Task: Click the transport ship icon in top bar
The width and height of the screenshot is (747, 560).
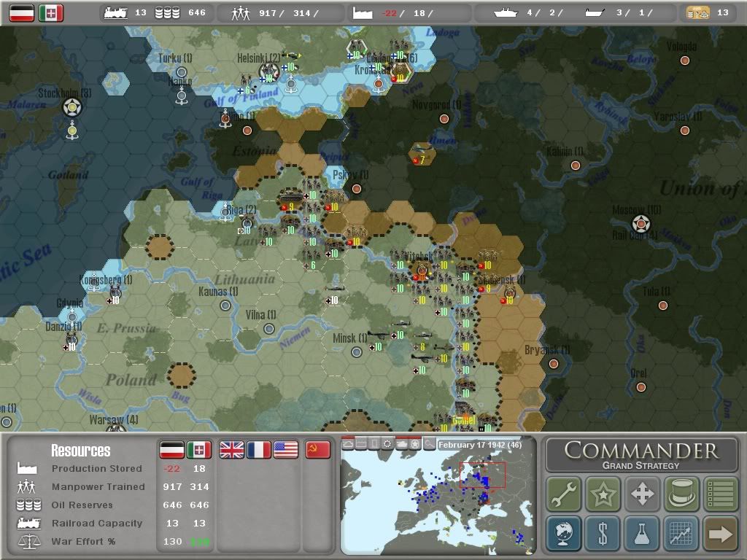Action: tap(595, 13)
